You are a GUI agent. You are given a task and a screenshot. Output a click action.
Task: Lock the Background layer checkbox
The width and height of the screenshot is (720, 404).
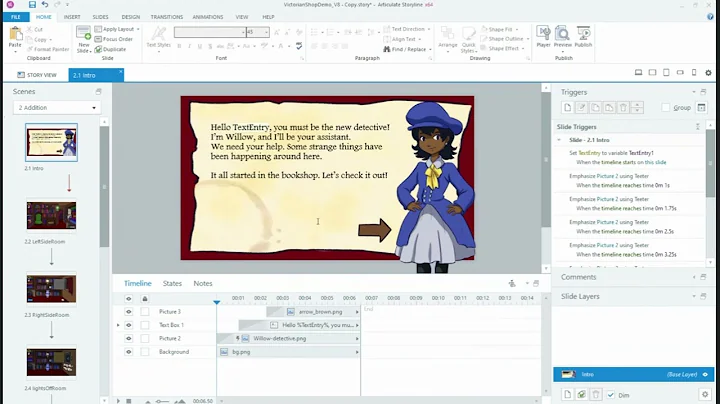tap(145, 352)
